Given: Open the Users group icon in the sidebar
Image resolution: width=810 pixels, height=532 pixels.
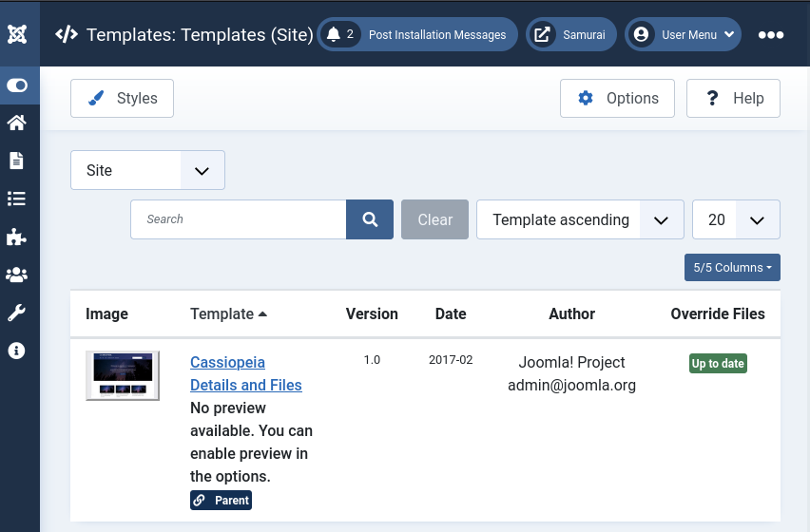Looking at the screenshot, I should tap(17, 275).
